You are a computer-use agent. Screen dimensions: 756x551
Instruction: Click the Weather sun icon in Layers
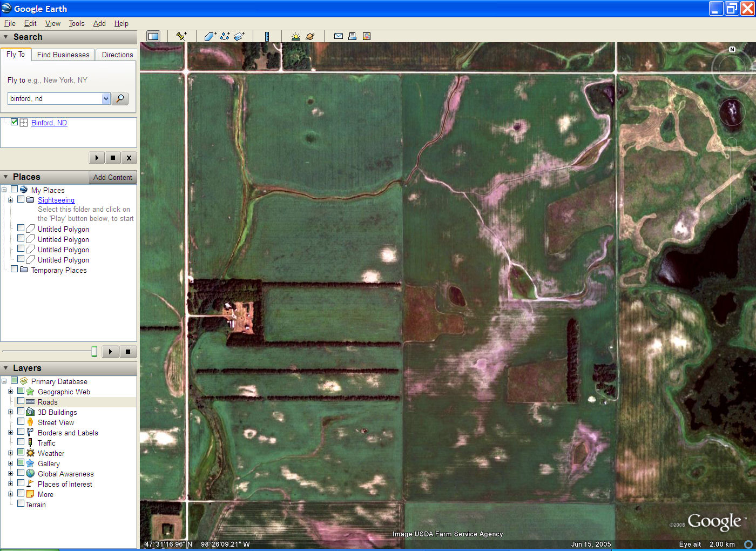[x=30, y=453]
